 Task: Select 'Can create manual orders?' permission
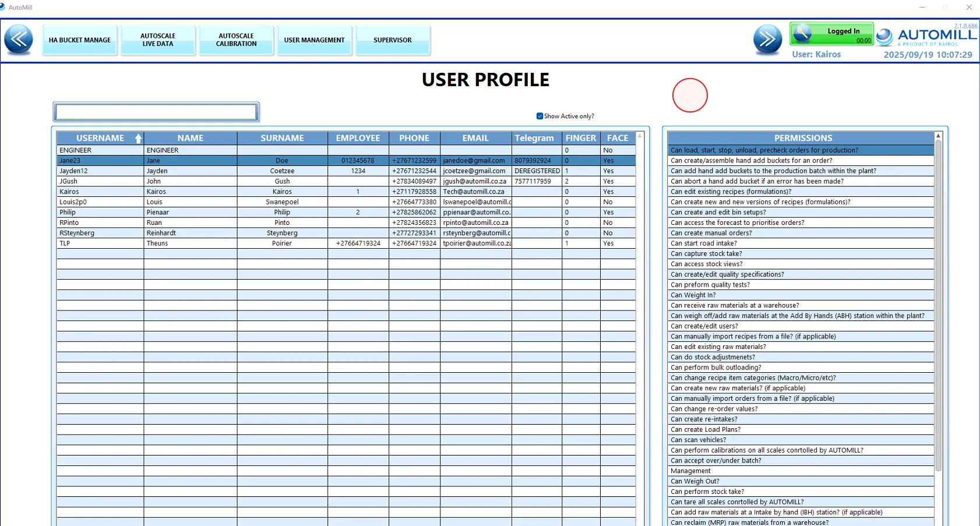801,233
